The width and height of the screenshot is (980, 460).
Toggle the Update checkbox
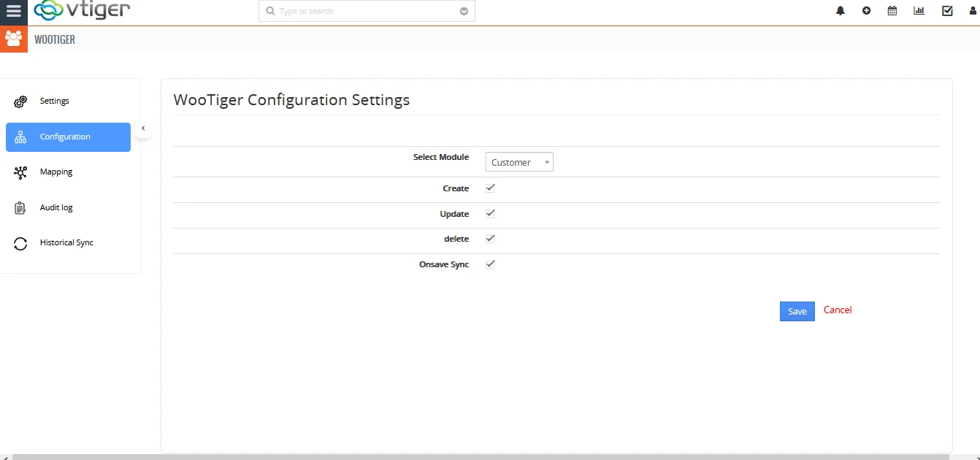pos(490,213)
